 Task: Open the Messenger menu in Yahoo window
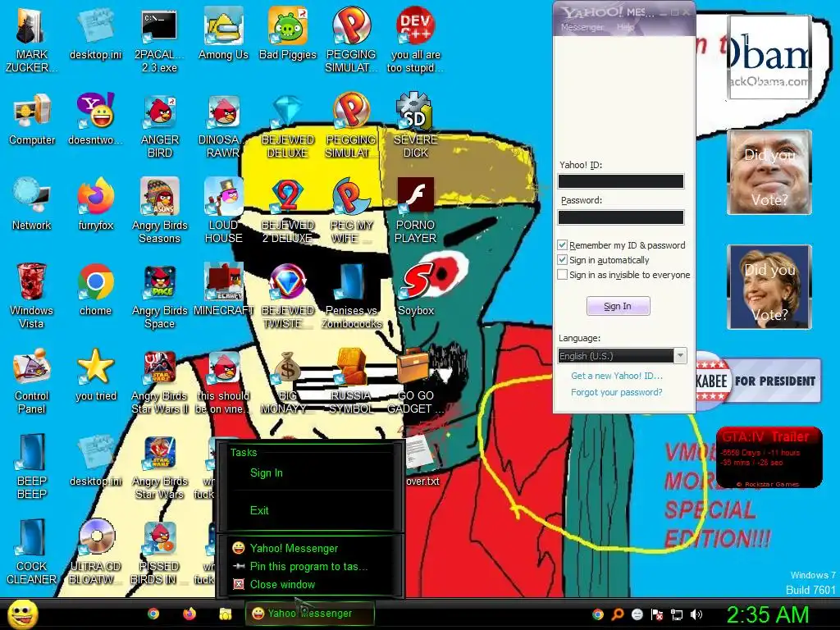click(x=582, y=27)
